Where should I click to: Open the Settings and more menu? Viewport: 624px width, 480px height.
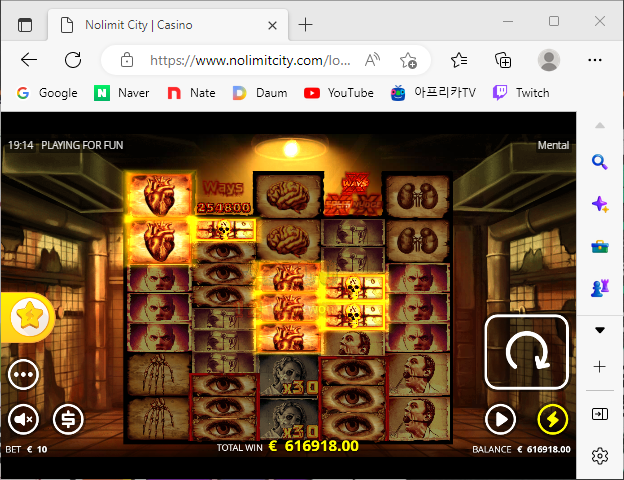595,60
